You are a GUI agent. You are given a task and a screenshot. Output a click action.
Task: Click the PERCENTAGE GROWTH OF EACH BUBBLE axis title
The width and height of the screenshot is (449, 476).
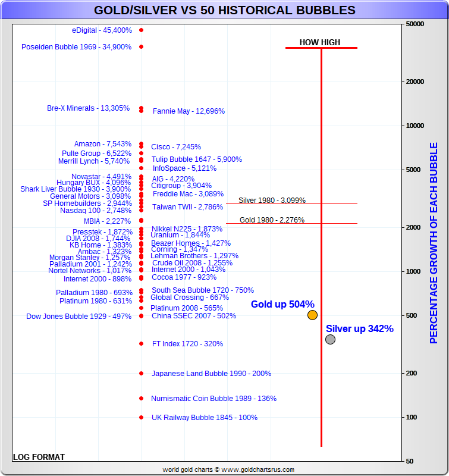pyautogui.click(x=434, y=243)
